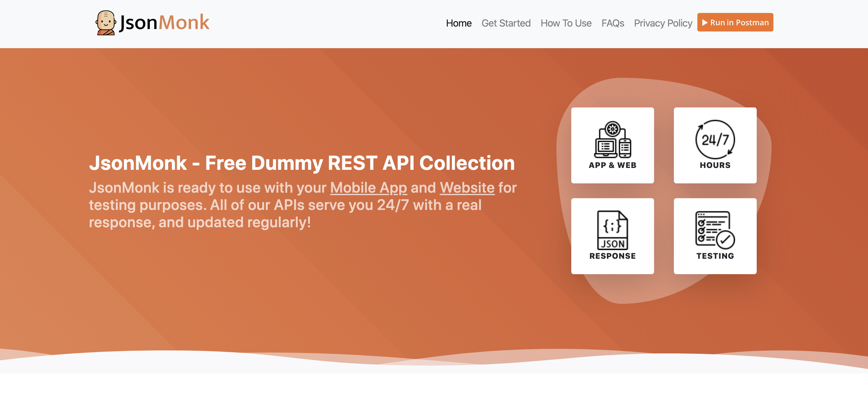View the FAQs section

(613, 23)
